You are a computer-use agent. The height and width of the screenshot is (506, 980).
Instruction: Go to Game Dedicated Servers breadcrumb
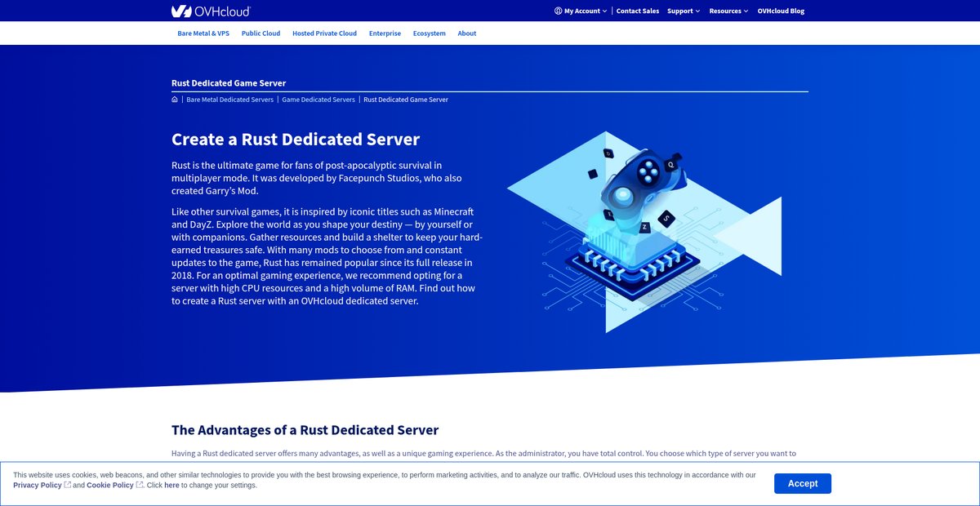pyautogui.click(x=318, y=100)
